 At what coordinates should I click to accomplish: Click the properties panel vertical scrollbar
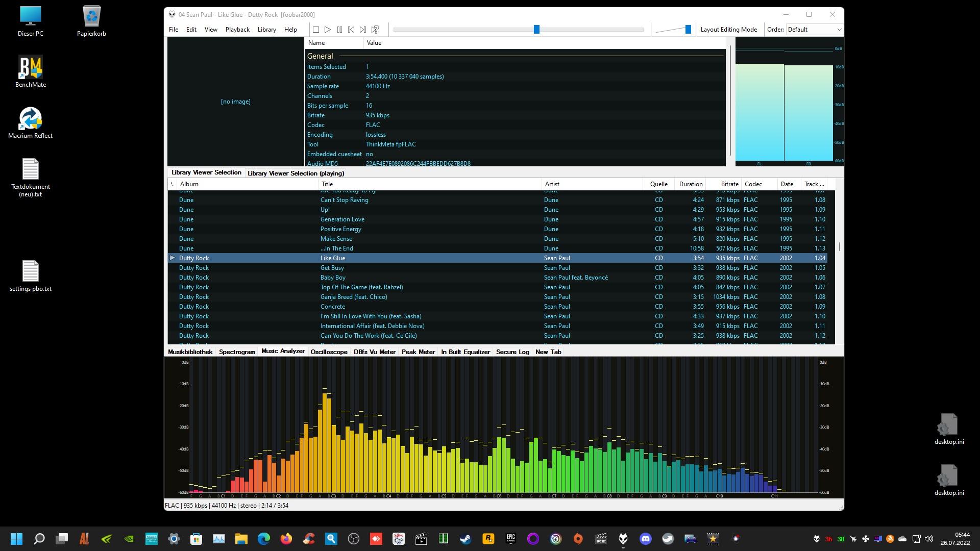730,100
